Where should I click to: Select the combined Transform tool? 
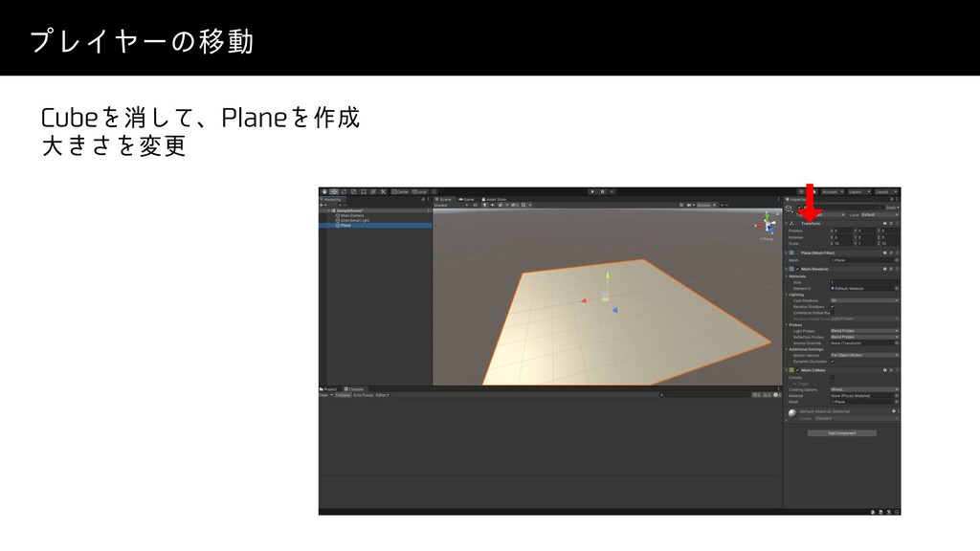373,191
